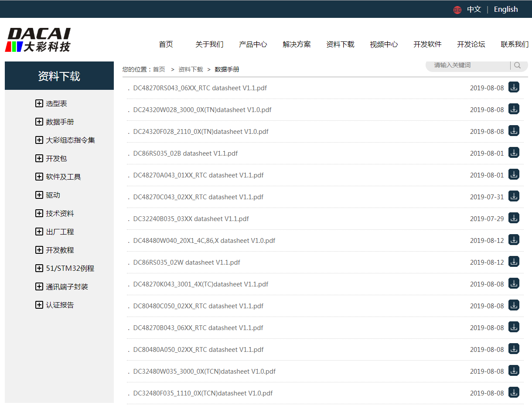Click download icon for DC86RS035_02B datasheet

[x=514, y=153]
